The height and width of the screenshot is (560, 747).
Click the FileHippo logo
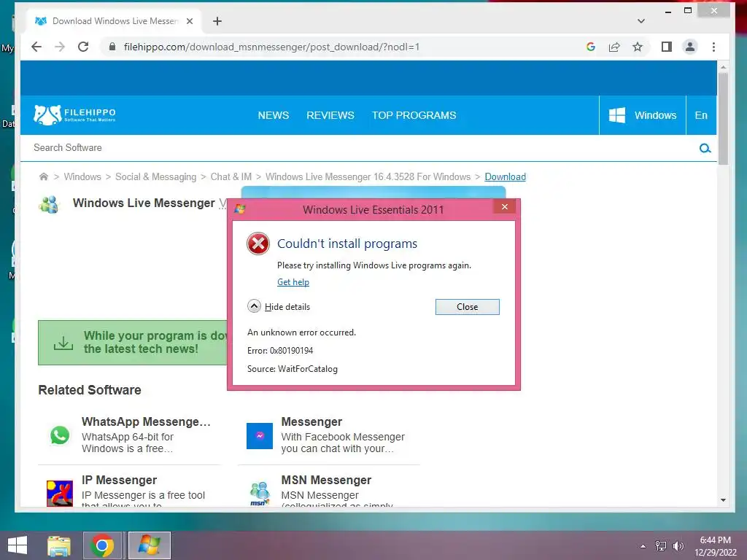(x=75, y=114)
